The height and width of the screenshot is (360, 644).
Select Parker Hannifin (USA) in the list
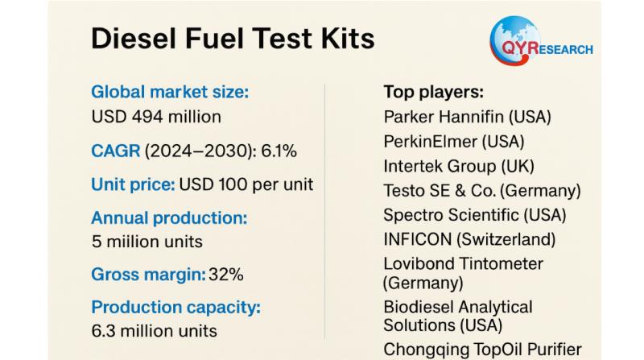(468, 117)
